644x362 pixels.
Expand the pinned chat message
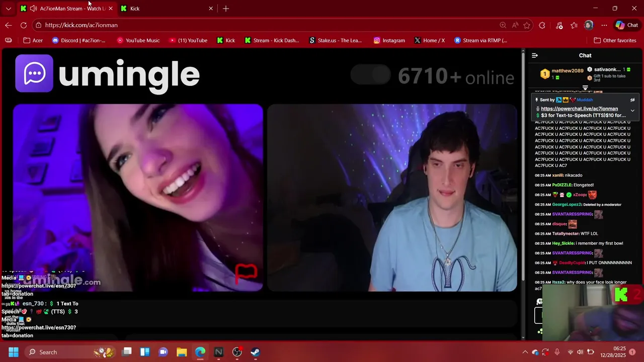pos(632,111)
